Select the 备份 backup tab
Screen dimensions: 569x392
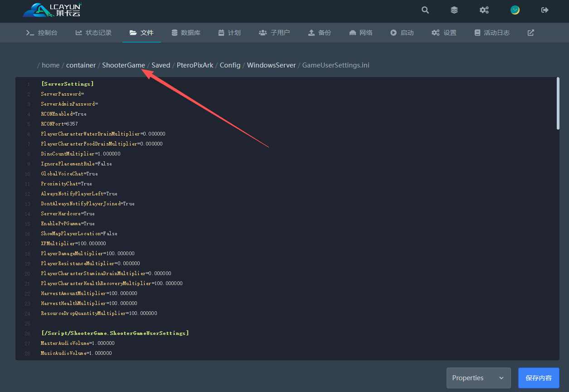pos(320,33)
